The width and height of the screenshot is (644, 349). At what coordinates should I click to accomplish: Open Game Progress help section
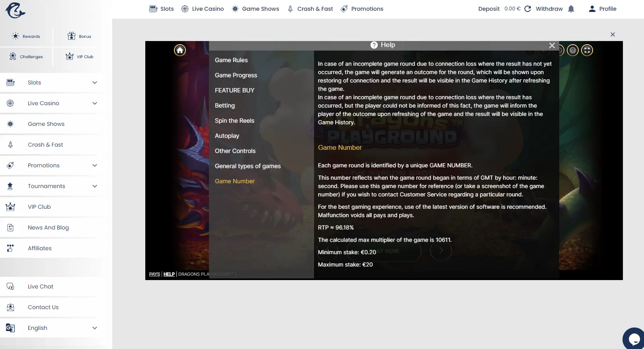(x=236, y=75)
